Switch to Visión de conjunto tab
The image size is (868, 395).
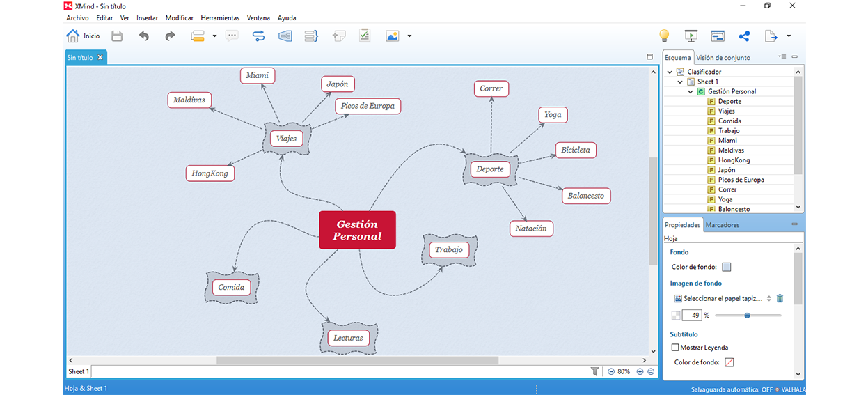coord(723,58)
